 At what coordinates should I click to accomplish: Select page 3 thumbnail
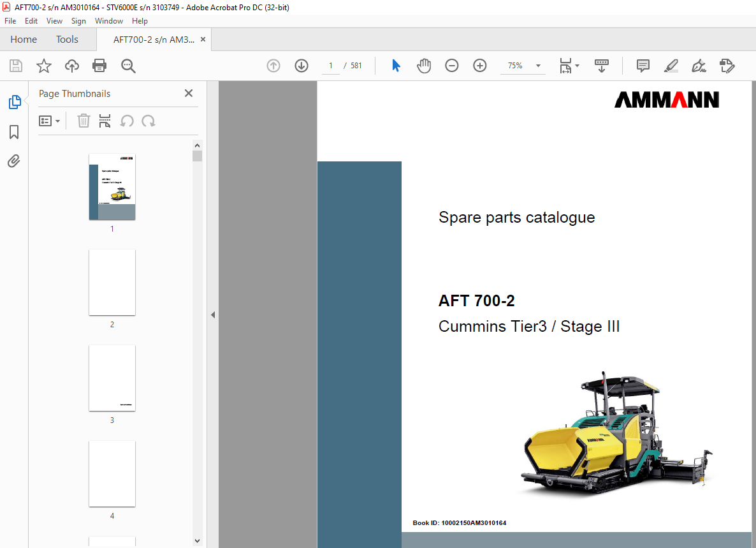(112, 378)
